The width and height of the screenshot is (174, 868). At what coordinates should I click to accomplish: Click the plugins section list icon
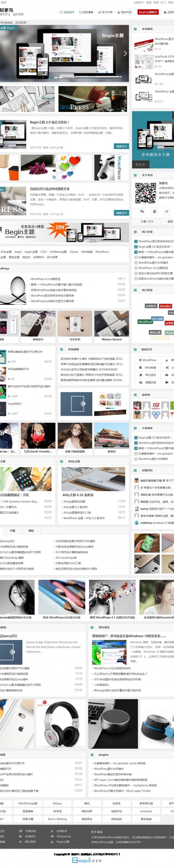click(x=92, y=755)
